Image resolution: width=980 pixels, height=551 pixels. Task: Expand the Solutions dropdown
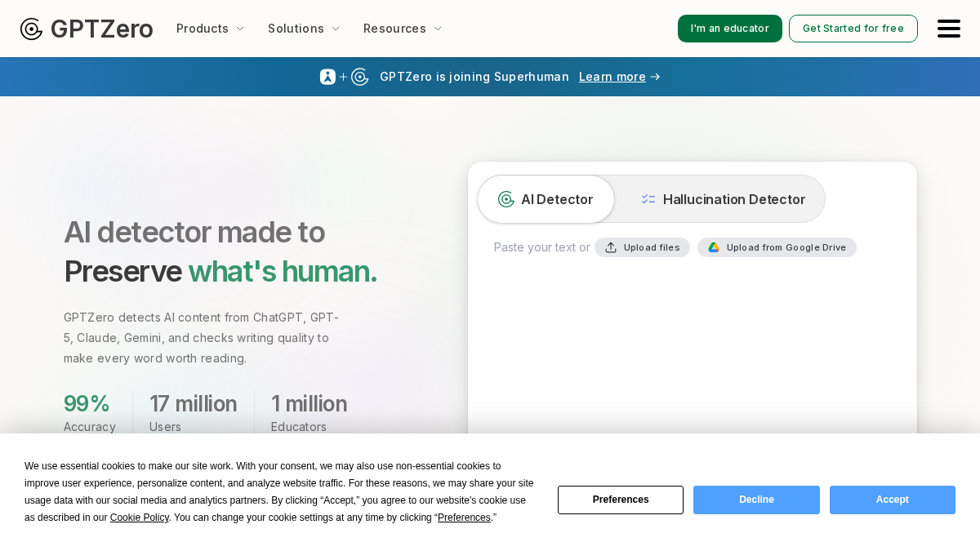304,29
